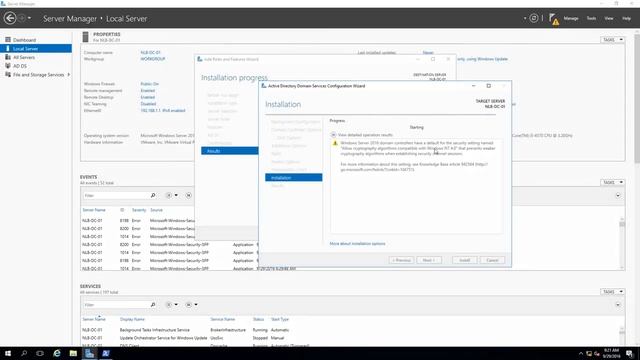Collapse the Services filter panel chevron

[x=618, y=305]
